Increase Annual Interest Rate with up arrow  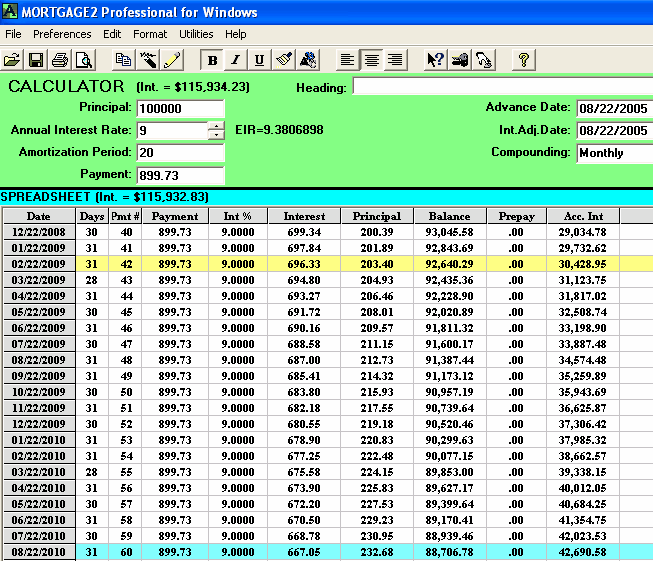point(216,126)
